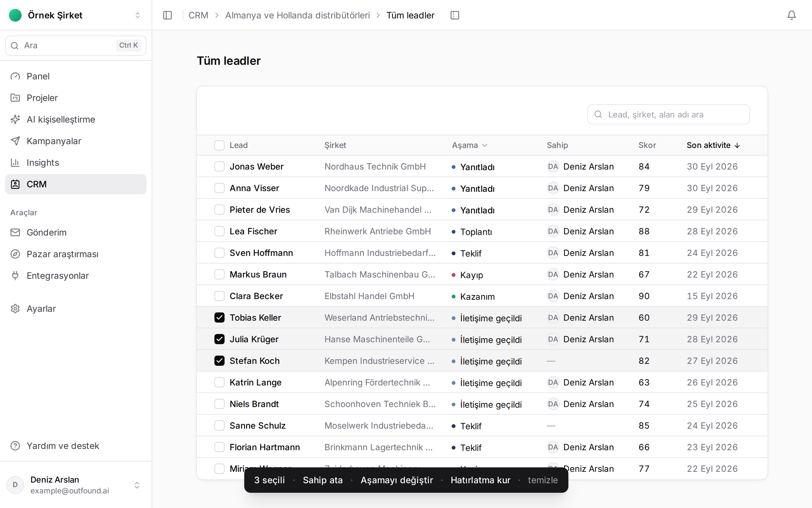
Task: Click the Pazar araştırması compass icon
Action: pyautogui.click(x=15, y=254)
